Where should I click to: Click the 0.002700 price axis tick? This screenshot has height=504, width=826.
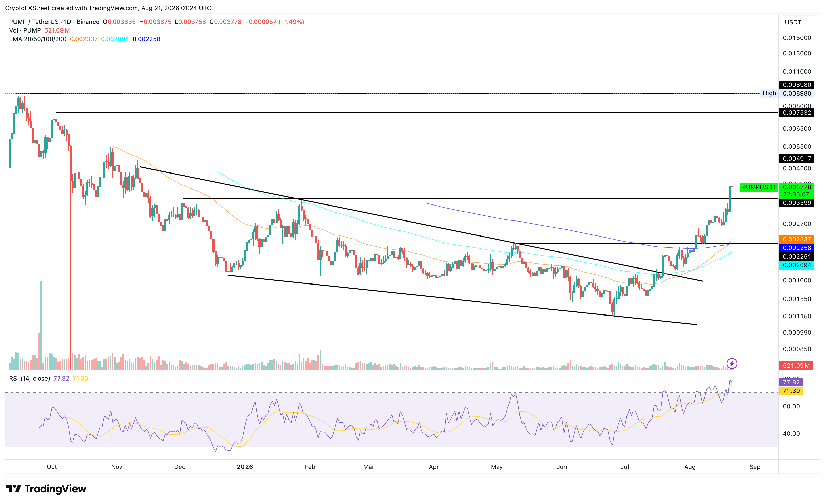click(x=797, y=224)
